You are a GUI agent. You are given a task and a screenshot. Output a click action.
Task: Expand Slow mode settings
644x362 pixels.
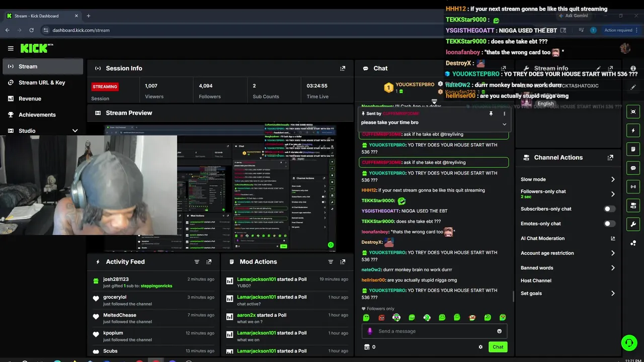pos(613,179)
